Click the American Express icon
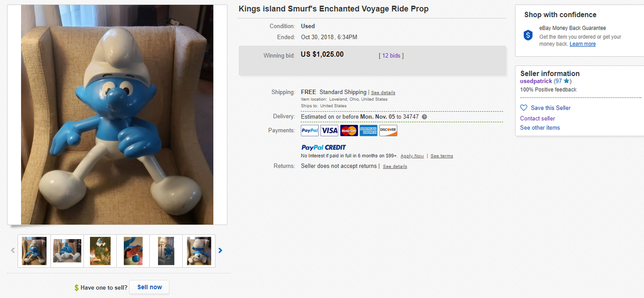Image resolution: width=644 pixels, height=298 pixels. tap(368, 131)
